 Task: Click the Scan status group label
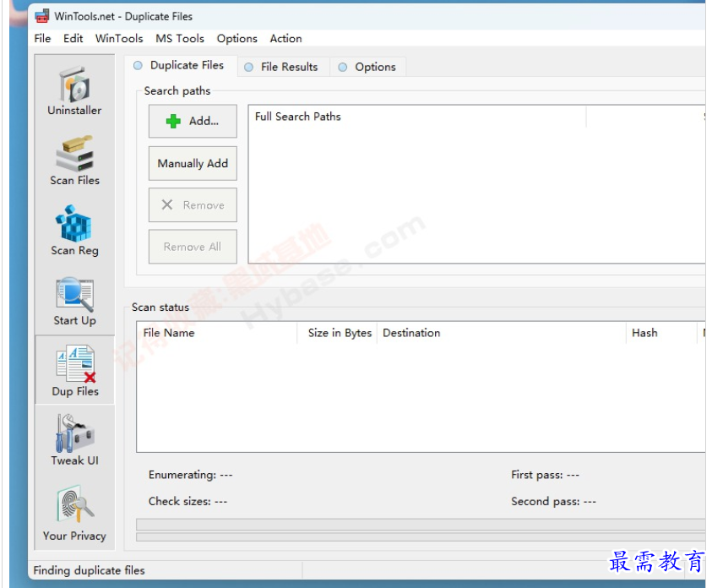[x=160, y=308]
